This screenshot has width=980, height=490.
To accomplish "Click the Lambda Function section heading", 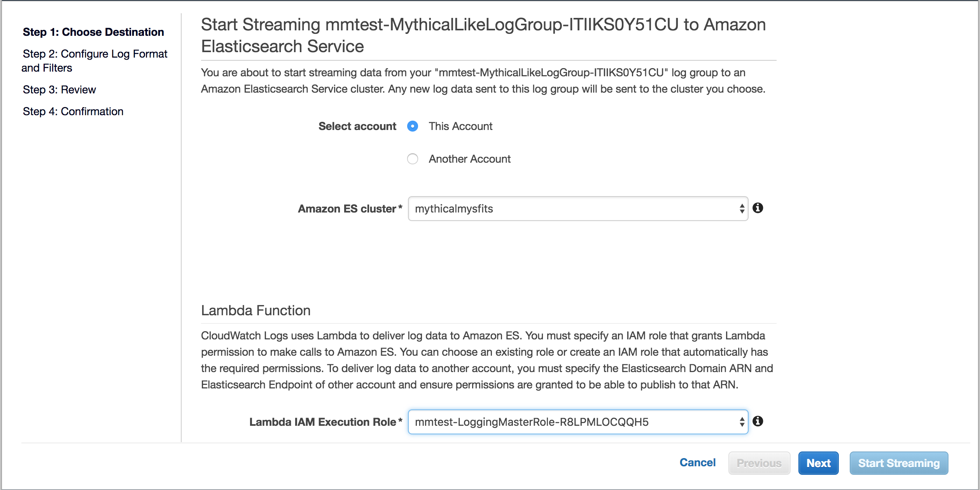I will 255,311.
